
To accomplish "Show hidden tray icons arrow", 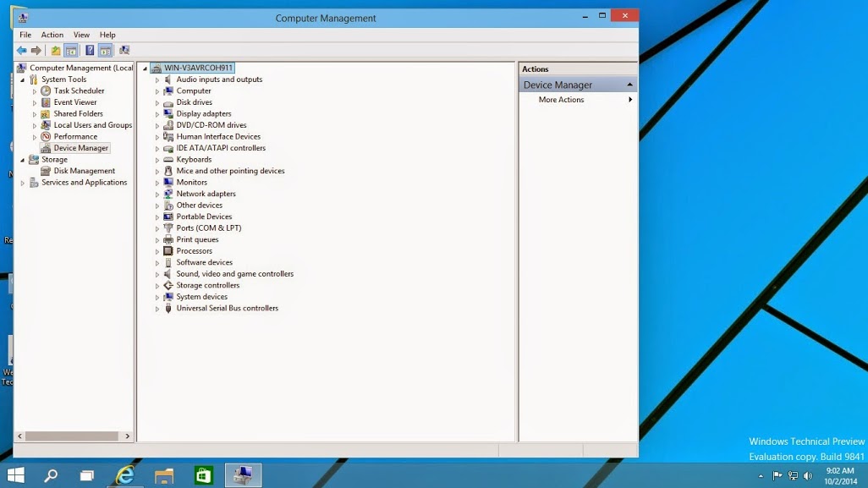I will coord(761,476).
